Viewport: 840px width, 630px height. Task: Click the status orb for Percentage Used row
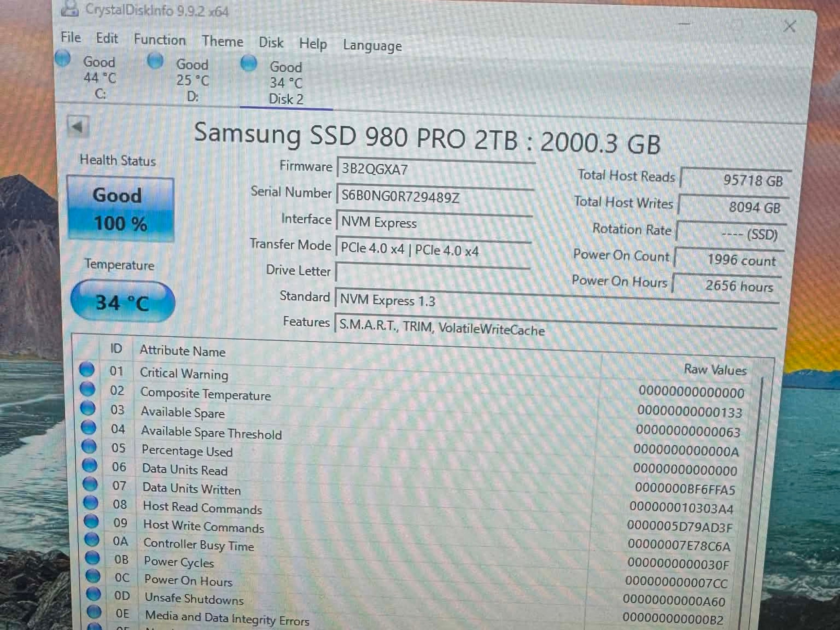click(x=89, y=446)
